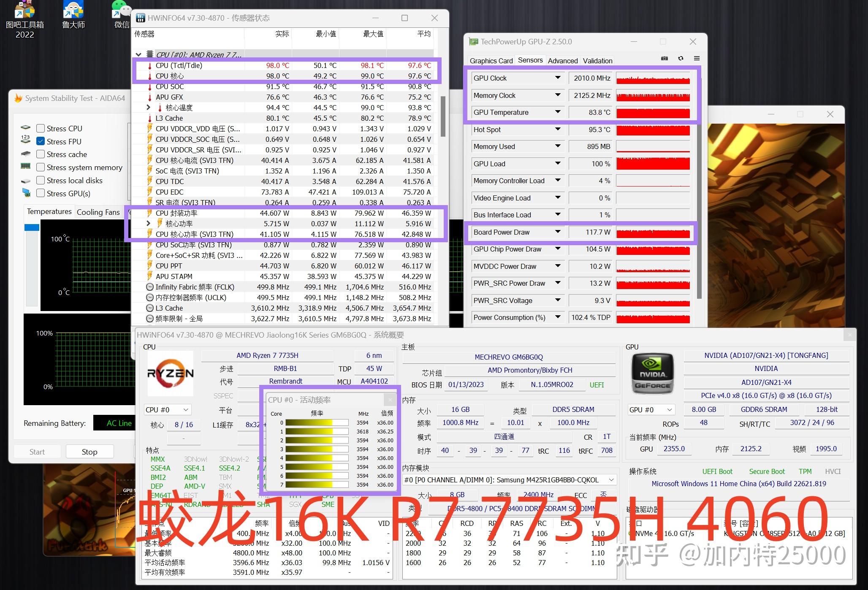
Task: Enable the Stress CPU checkbox
Action: click(x=41, y=128)
